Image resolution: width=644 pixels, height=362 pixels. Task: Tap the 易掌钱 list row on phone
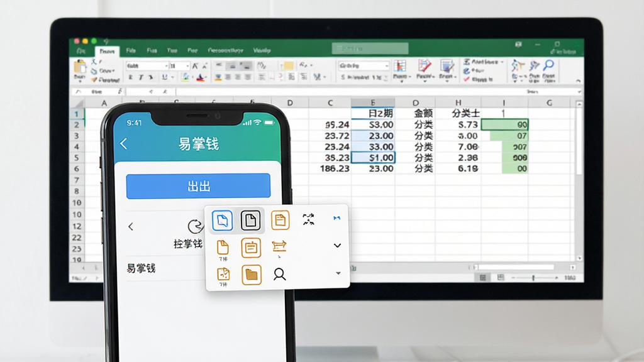pyautogui.click(x=164, y=268)
